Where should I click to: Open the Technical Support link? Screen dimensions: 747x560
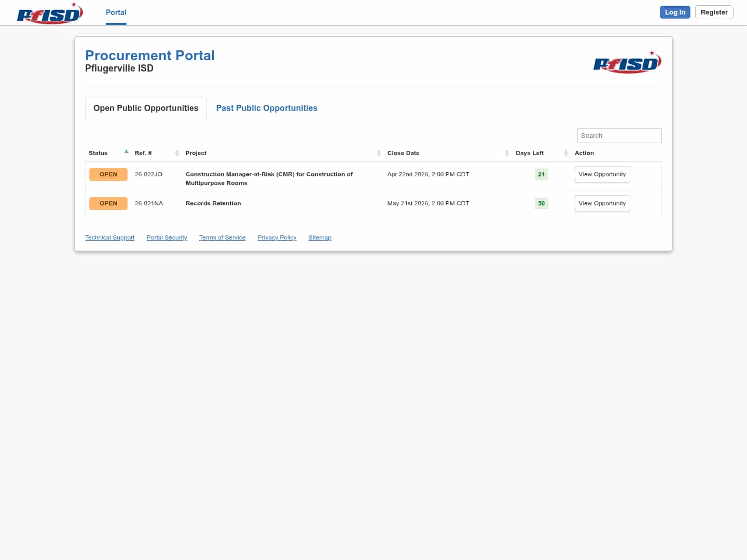tap(109, 237)
